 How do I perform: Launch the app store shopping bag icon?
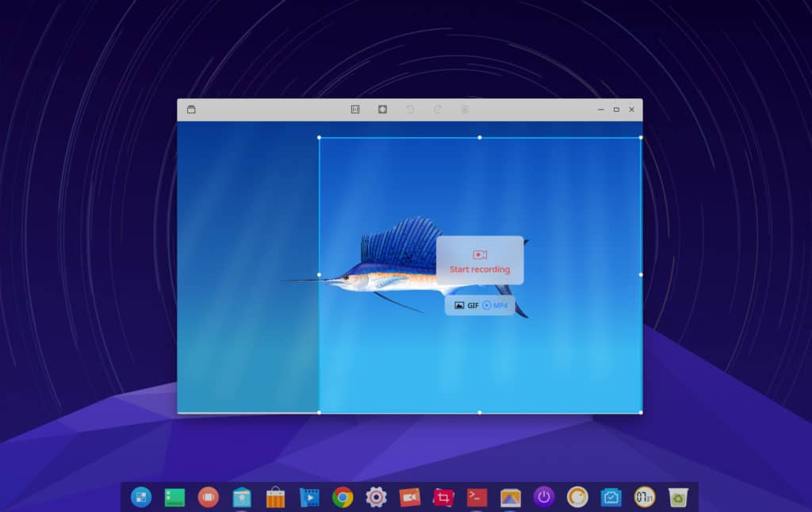point(275,498)
